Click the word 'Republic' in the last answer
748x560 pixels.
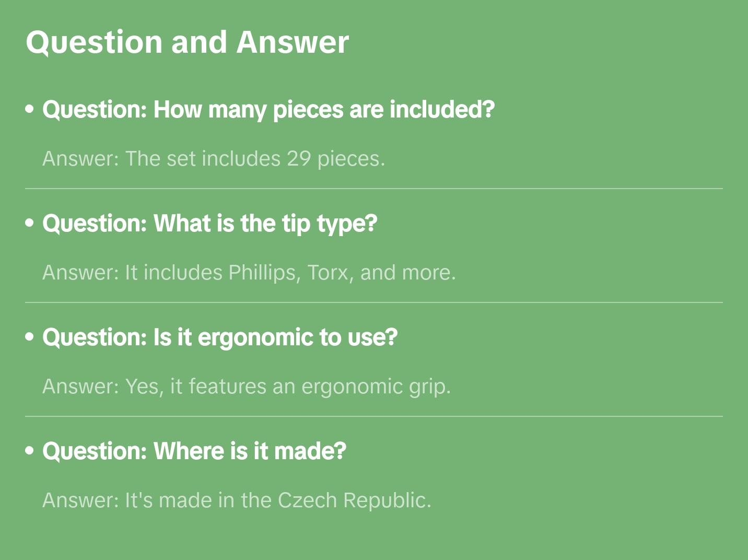click(x=387, y=500)
